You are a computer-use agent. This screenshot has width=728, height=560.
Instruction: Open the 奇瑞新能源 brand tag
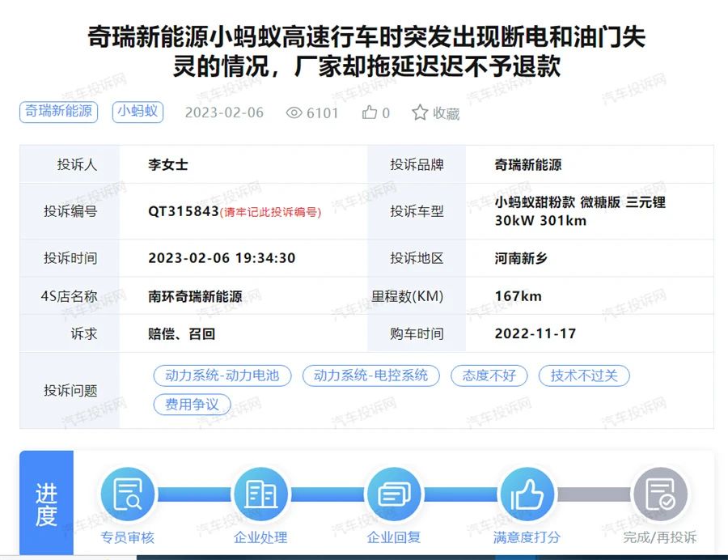tap(58, 112)
